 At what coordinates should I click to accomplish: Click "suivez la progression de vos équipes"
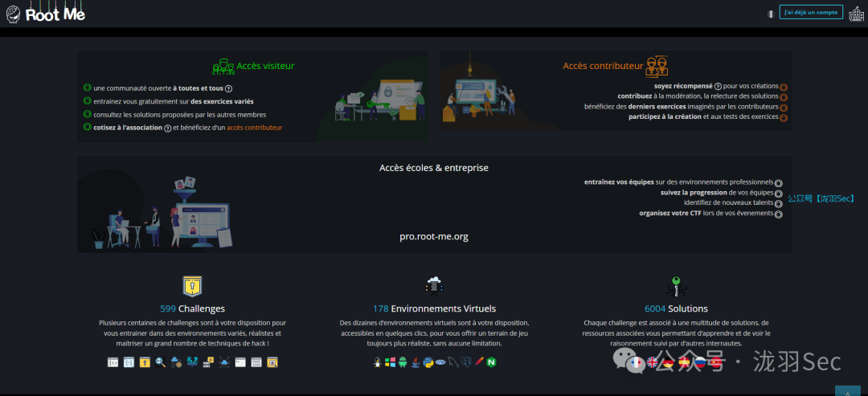tap(717, 193)
